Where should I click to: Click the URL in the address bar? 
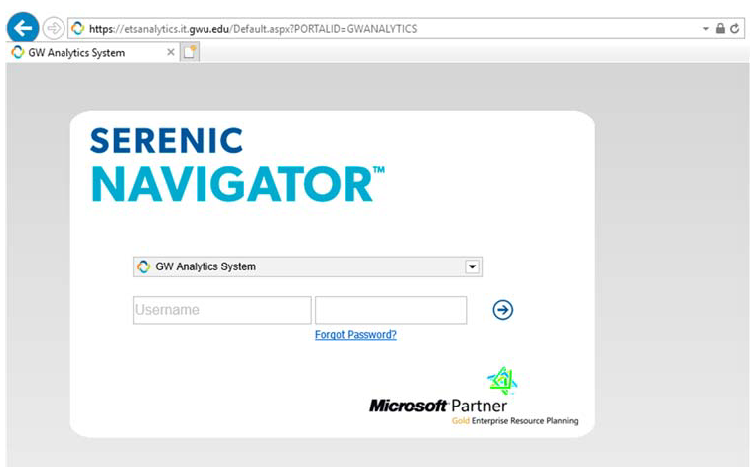[x=253, y=29]
